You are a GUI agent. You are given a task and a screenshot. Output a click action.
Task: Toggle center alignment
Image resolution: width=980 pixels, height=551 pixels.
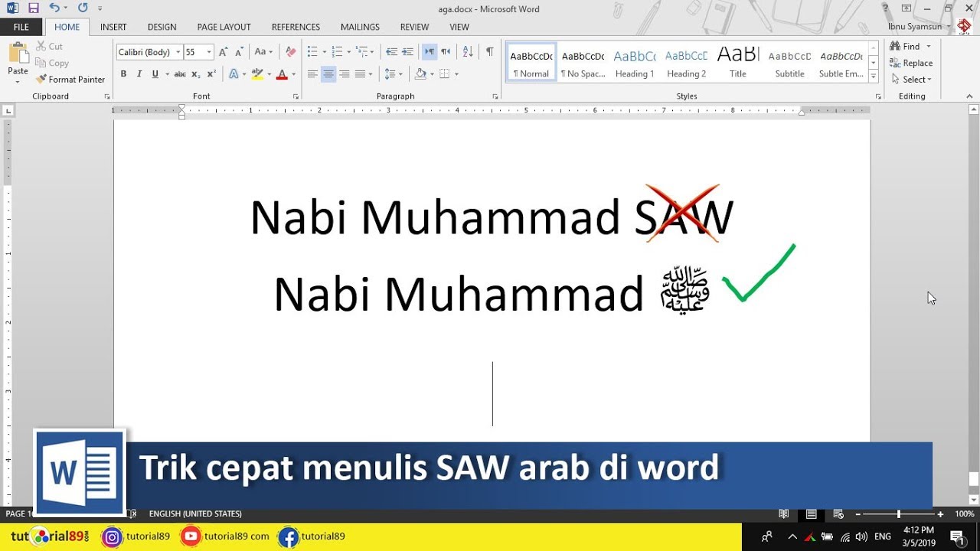(x=328, y=74)
